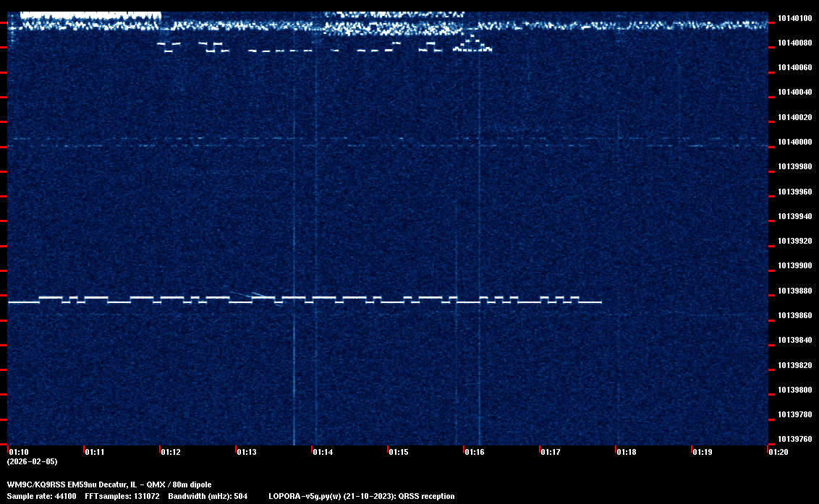Click the 01:16 time axis label
819x504 pixels.
pyautogui.click(x=475, y=452)
